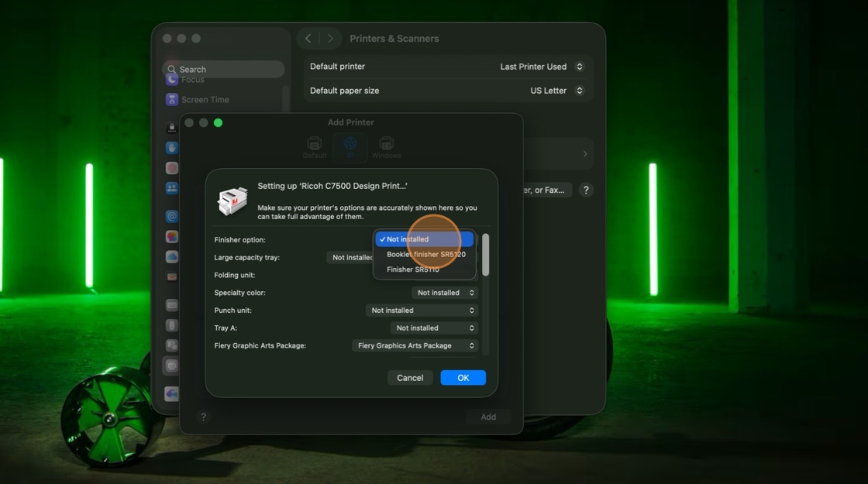868x484 pixels.
Task: Open Fiery Graphic Arts Package dropdown
Action: click(x=415, y=345)
